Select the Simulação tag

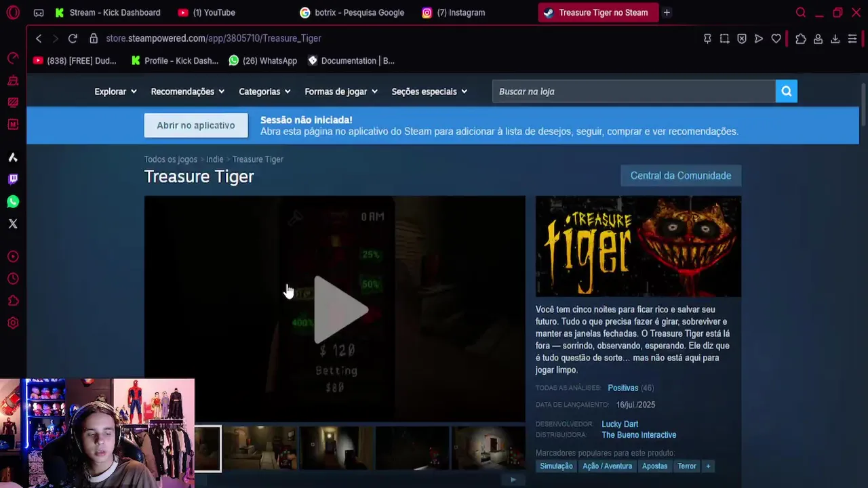click(x=556, y=466)
